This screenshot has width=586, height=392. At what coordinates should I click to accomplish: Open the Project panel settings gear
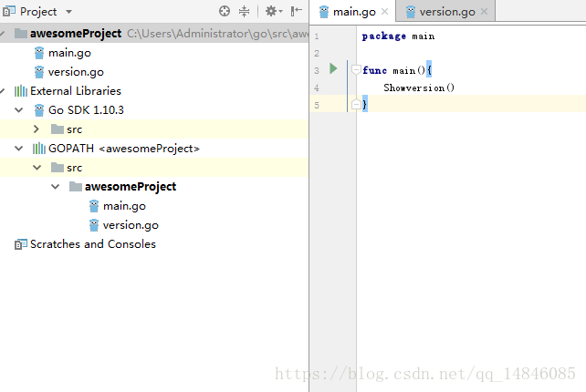click(271, 12)
